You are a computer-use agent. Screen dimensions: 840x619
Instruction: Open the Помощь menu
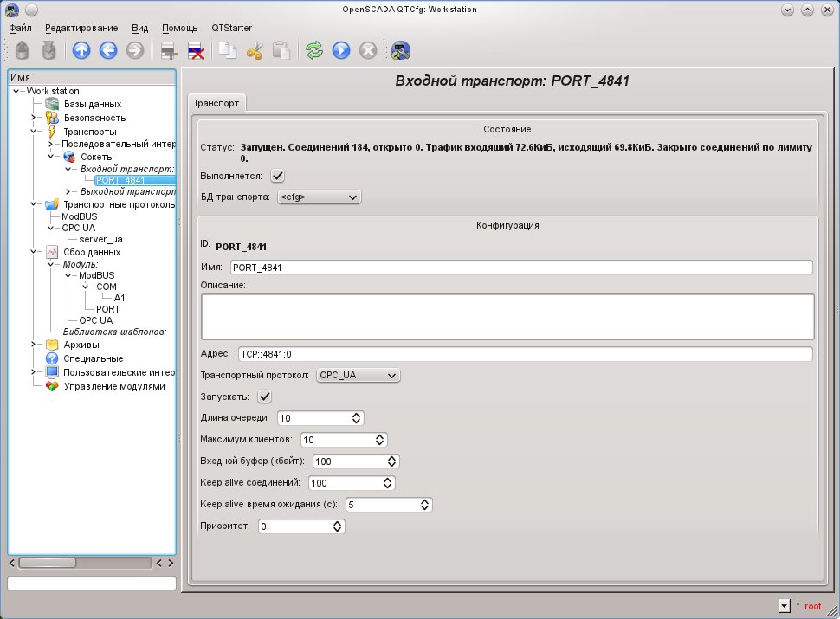tap(180, 28)
